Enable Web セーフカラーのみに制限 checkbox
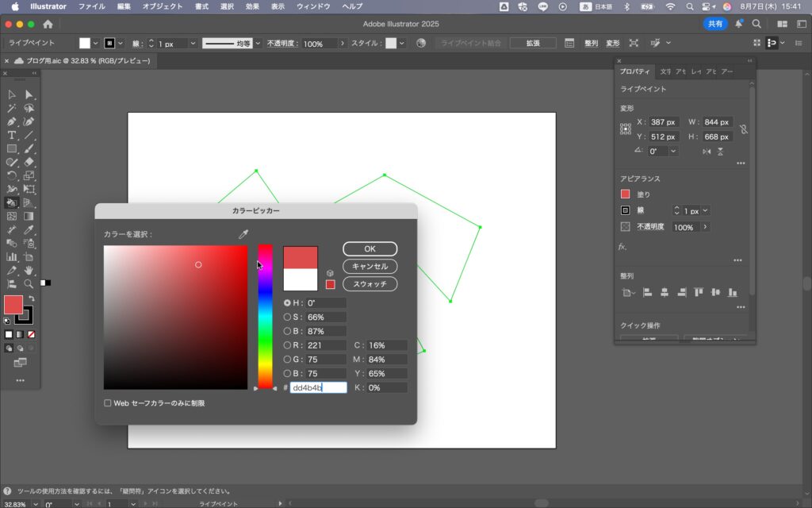The height and width of the screenshot is (508, 812). (108, 402)
